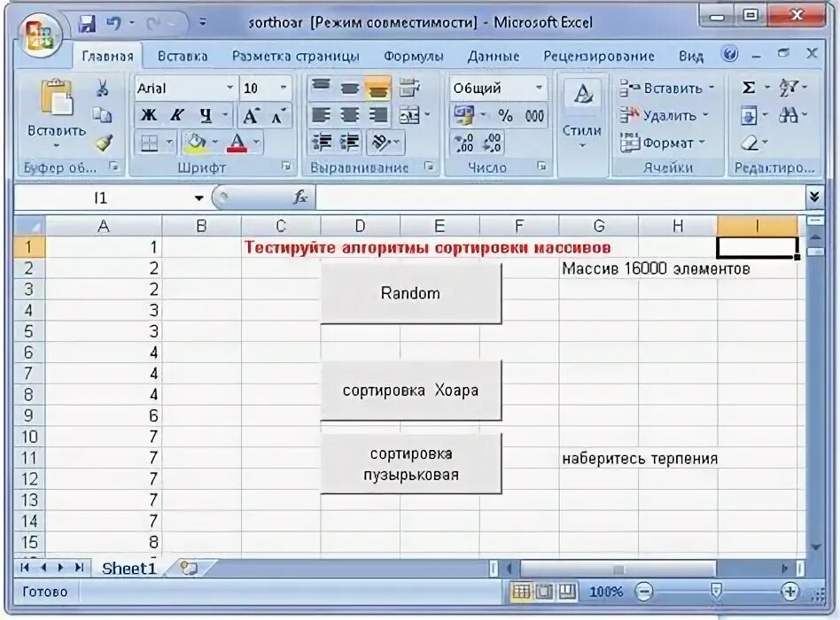Open the Данные ribbon tab

tap(493, 56)
